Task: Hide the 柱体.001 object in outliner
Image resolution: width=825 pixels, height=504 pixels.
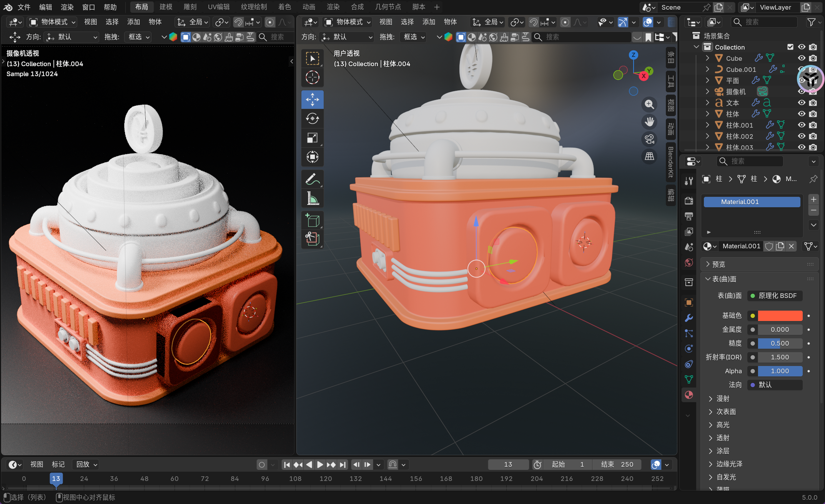Action: (x=802, y=125)
